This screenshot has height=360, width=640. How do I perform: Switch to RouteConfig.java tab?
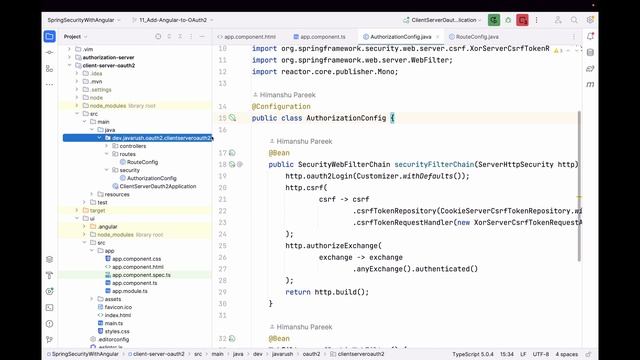[x=474, y=37]
